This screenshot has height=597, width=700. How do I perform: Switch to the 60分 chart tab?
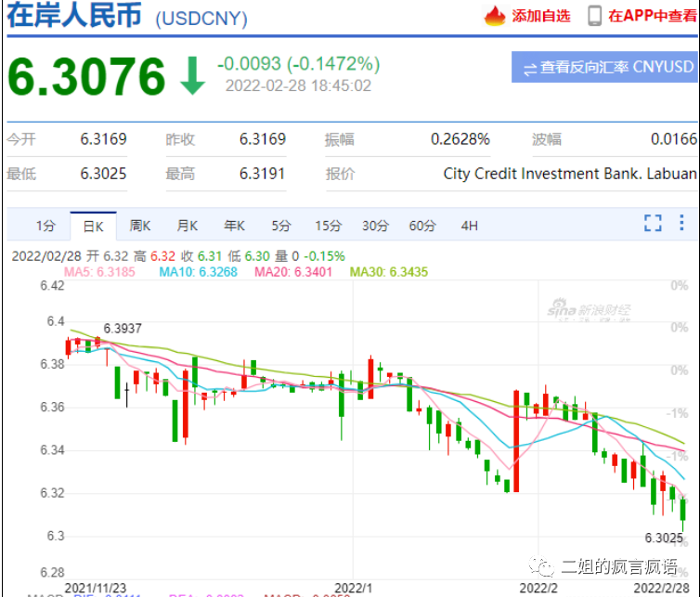click(422, 226)
